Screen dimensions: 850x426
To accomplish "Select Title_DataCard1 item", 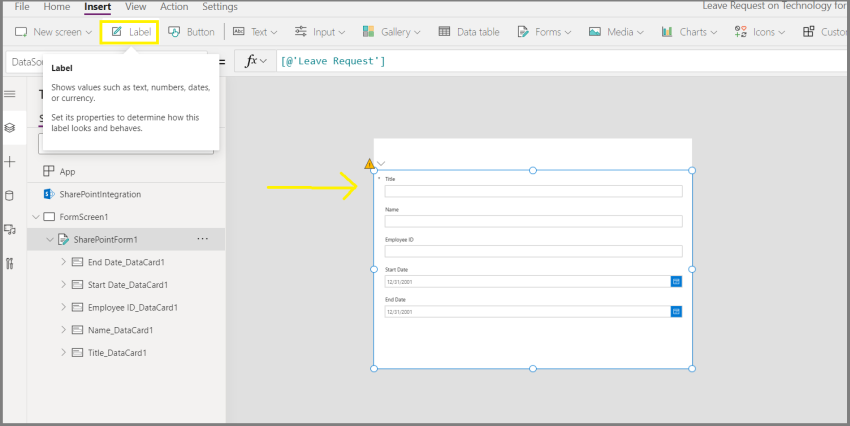I will coord(117,353).
